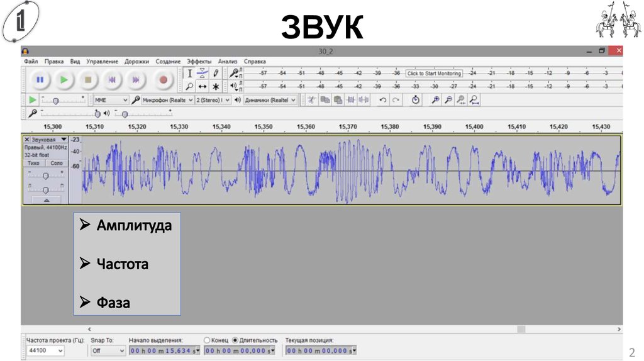The width and height of the screenshot is (644, 361).
Task: Click the track pan slider
Action: click(x=45, y=189)
